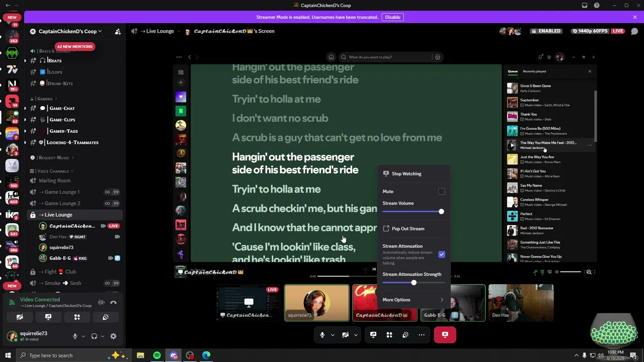644x362 pixels.
Task: Open Microsoft Edge from the taskbar
Action: [x=206, y=355]
